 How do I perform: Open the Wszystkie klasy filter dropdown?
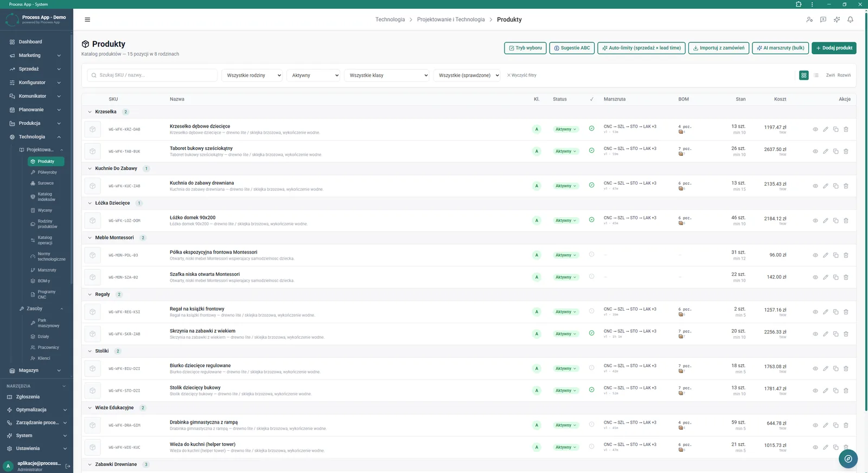[x=387, y=75]
